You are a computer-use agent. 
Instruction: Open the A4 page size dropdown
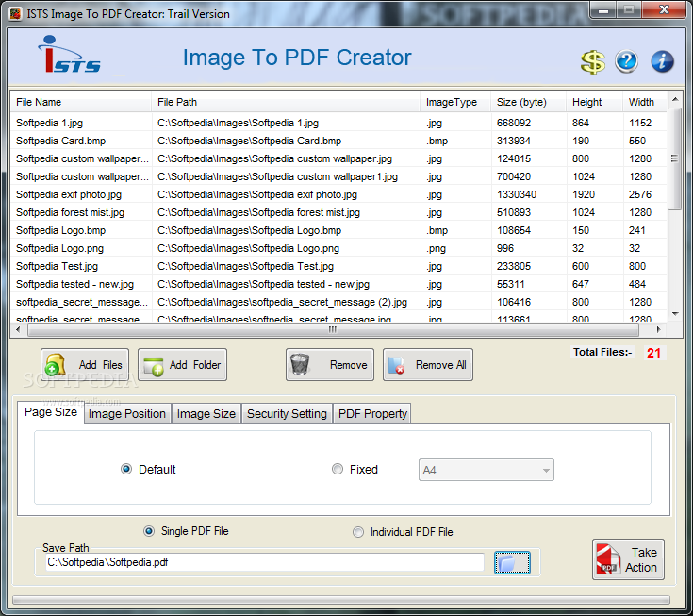tap(487, 470)
